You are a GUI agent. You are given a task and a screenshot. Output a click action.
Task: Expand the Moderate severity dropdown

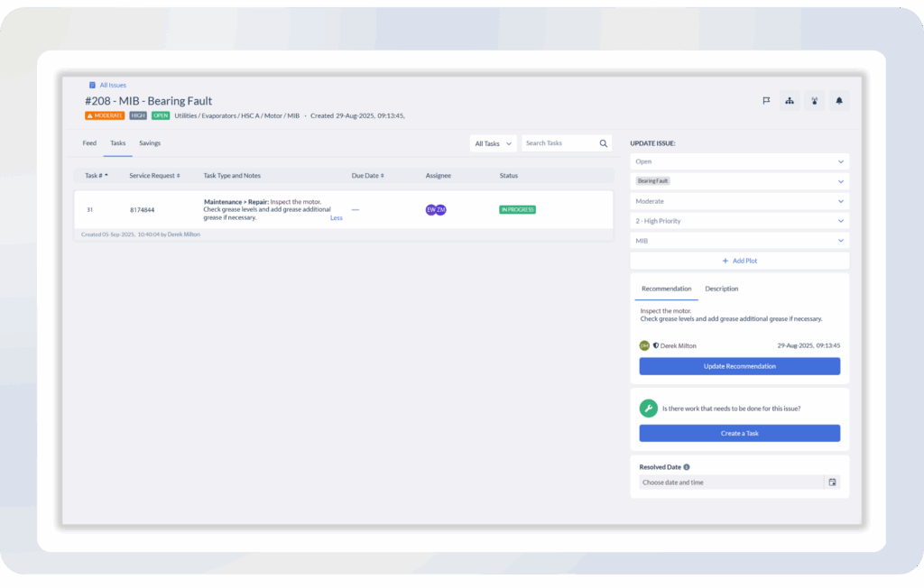pos(739,200)
